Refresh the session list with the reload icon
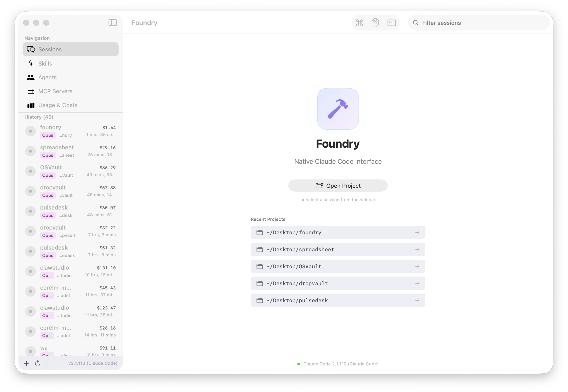Screen dimensions: 568x392 click(x=38, y=363)
